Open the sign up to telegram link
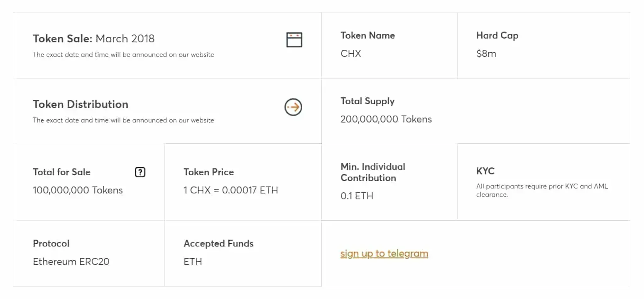This screenshot has width=644, height=299. coord(384,253)
